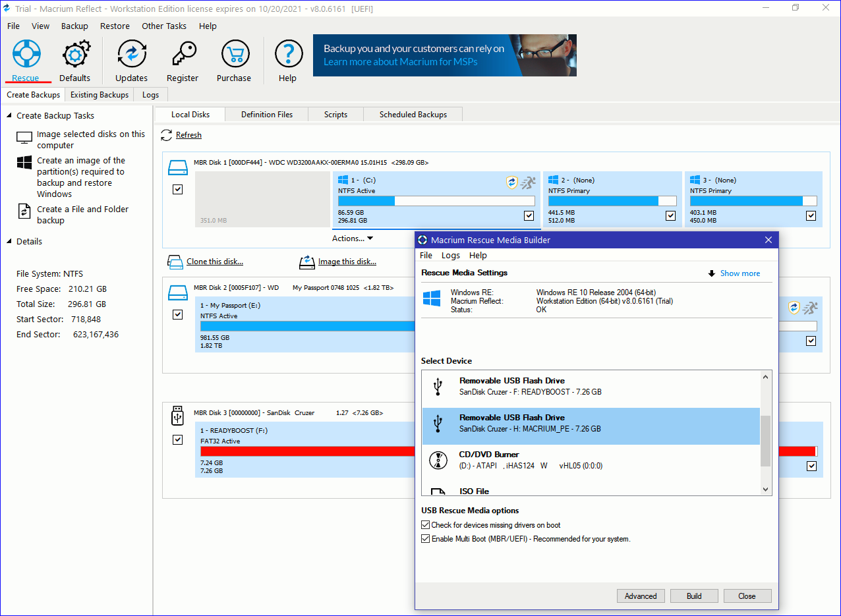Uncheck the C: partition checkbox
841x616 pixels.
coord(529,215)
